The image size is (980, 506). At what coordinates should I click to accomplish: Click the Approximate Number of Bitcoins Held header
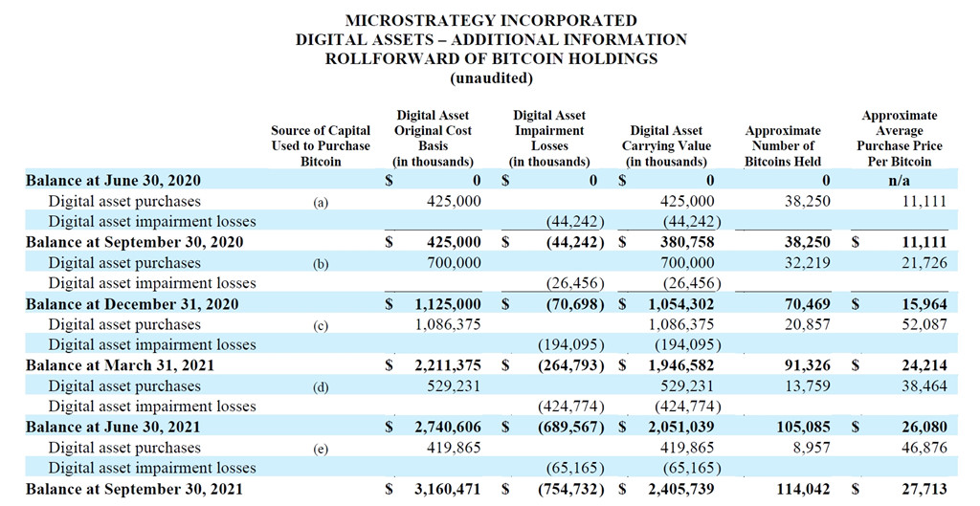pos(783,146)
